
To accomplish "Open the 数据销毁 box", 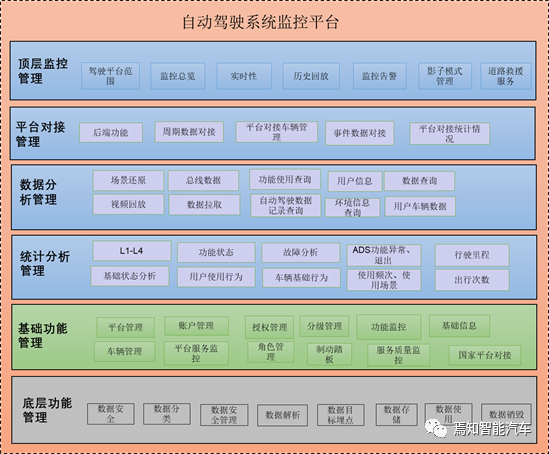I will (x=506, y=414).
